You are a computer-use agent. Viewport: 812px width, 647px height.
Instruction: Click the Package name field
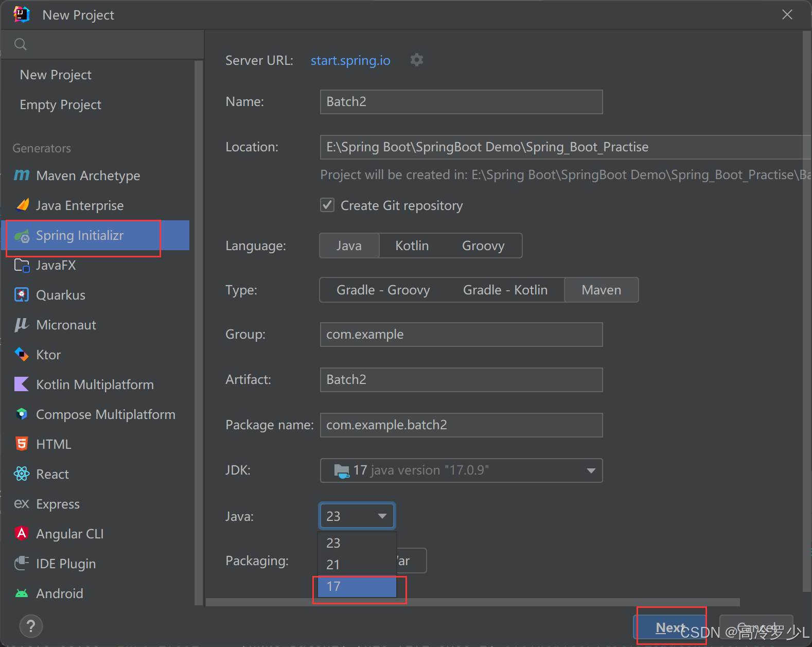461,425
